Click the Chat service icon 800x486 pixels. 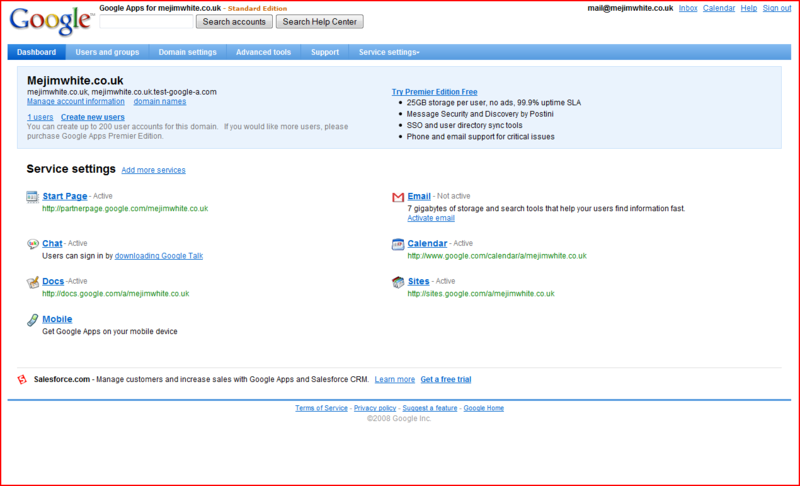pos(33,244)
